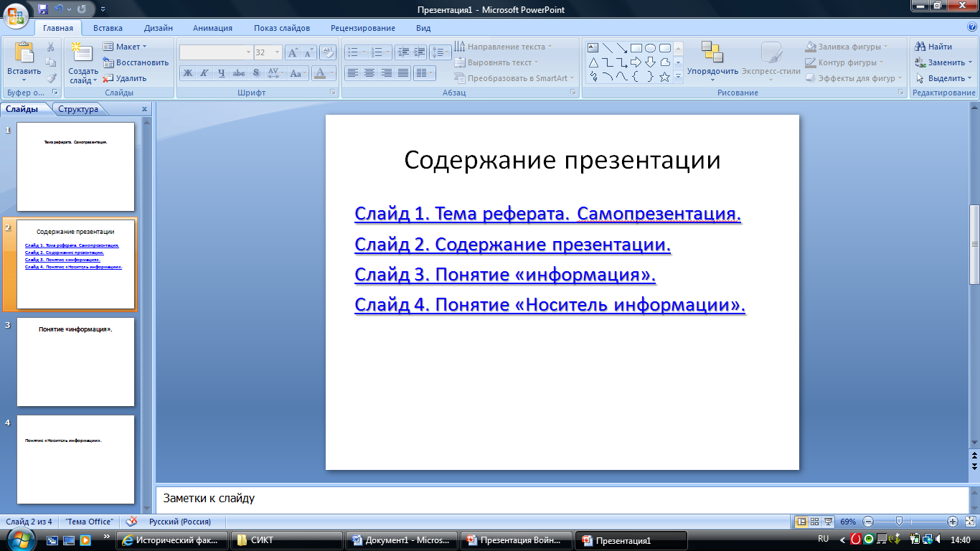This screenshot has width=980, height=551.
Task: Click the Paste clipboard icon
Action: pyautogui.click(x=24, y=53)
